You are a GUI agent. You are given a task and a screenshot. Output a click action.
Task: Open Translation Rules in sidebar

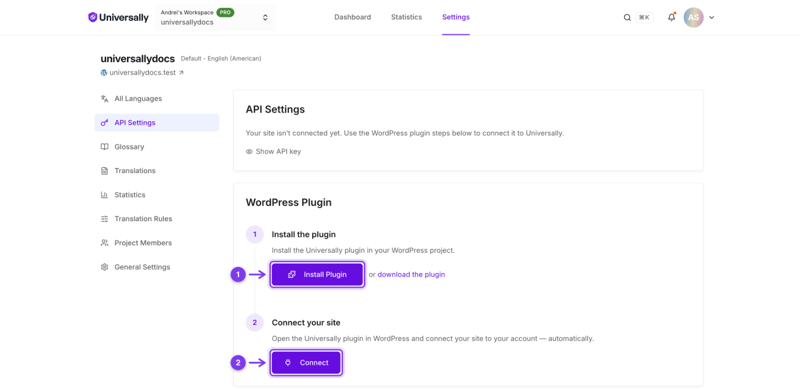click(157, 218)
